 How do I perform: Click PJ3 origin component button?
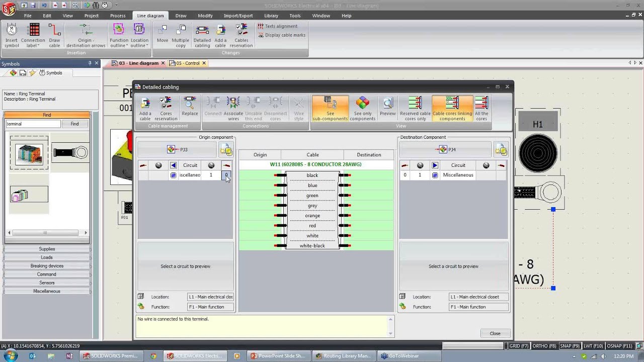tap(178, 149)
